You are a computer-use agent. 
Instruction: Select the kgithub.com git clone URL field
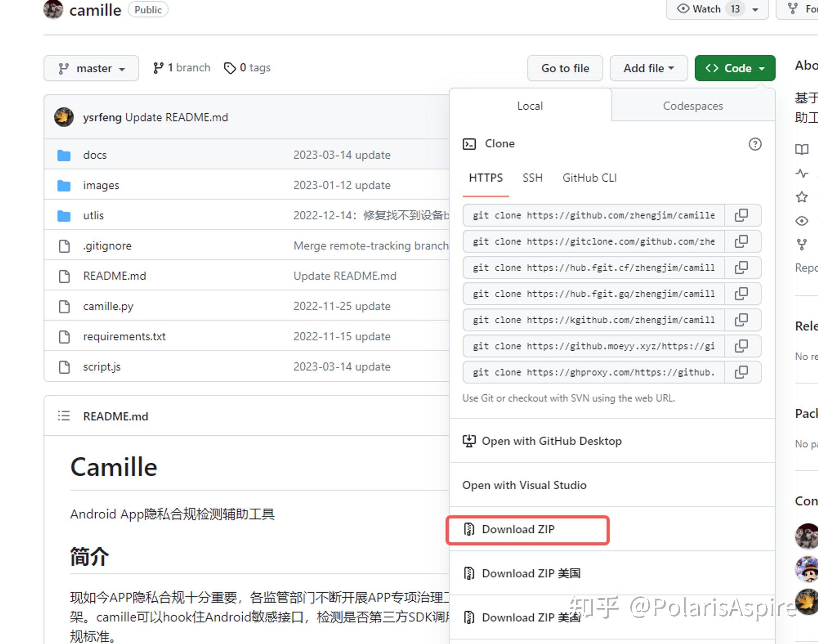click(x=593, y=320)
